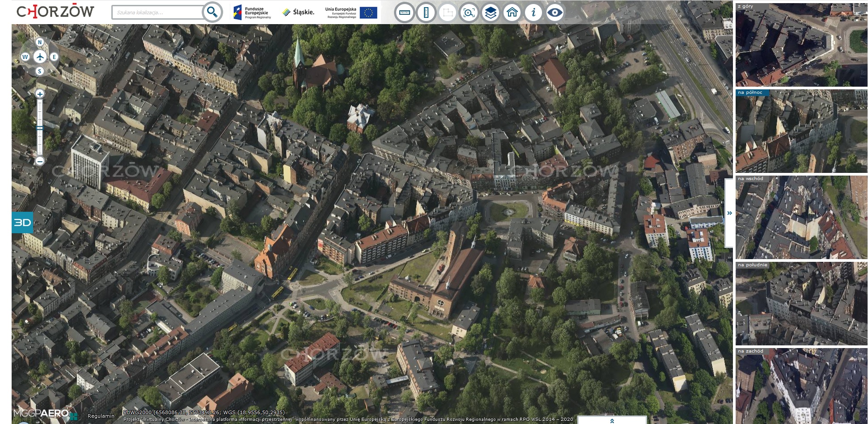Screen dimensions: 868x424
Task: Select the horizontal distance ruler tool
Action: pos(404,13)
